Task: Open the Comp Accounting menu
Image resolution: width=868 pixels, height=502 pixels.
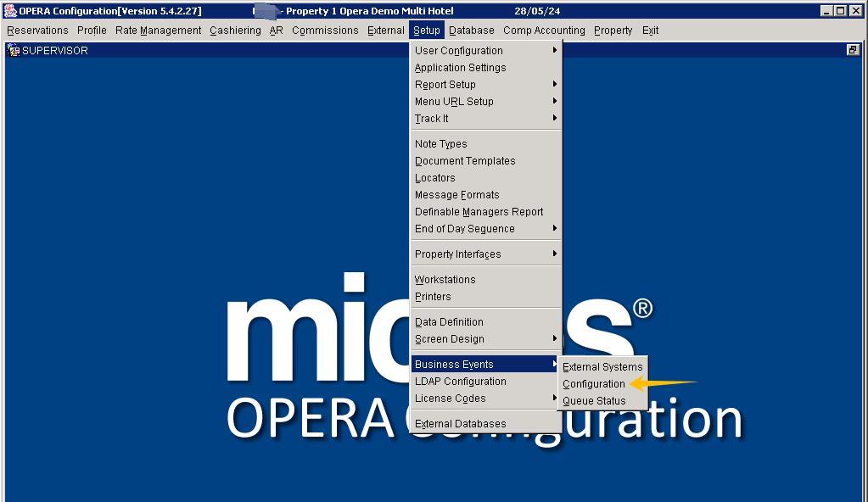Action: 544,31
